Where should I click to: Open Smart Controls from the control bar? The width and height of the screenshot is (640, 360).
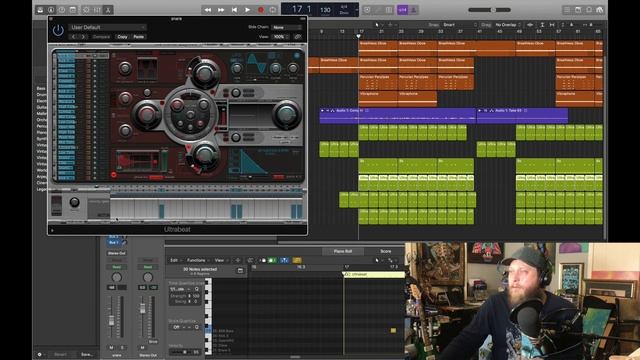pos(87,10)
